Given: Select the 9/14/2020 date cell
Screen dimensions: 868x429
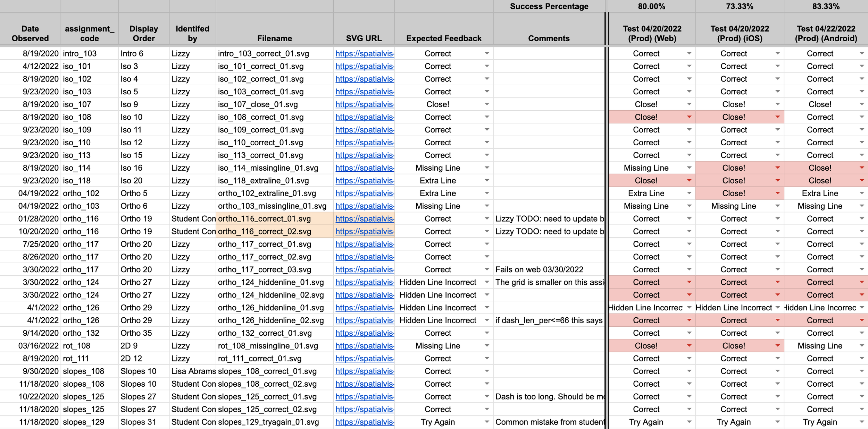Looking at the screenshot, I should click(30, 333).
